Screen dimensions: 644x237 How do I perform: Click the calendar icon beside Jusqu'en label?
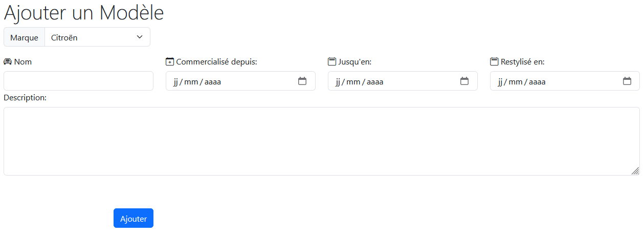click(332, 62)
